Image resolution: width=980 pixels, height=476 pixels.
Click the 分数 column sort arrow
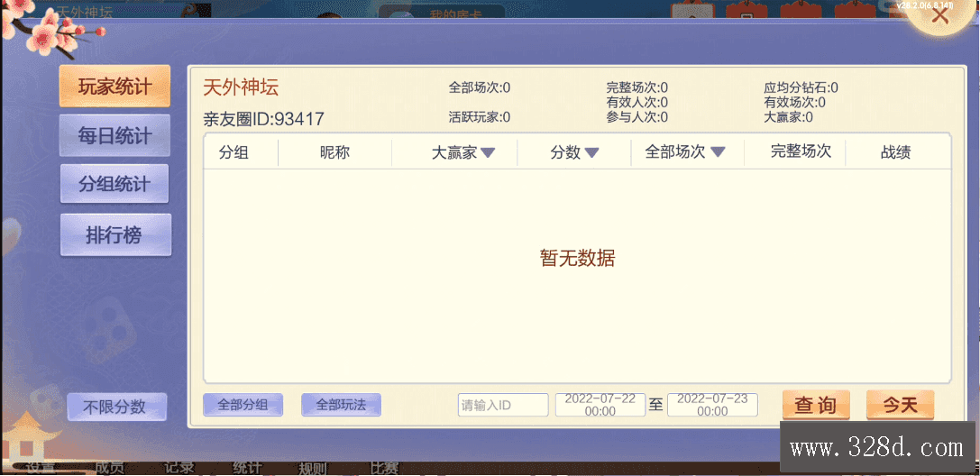point(591,153)
